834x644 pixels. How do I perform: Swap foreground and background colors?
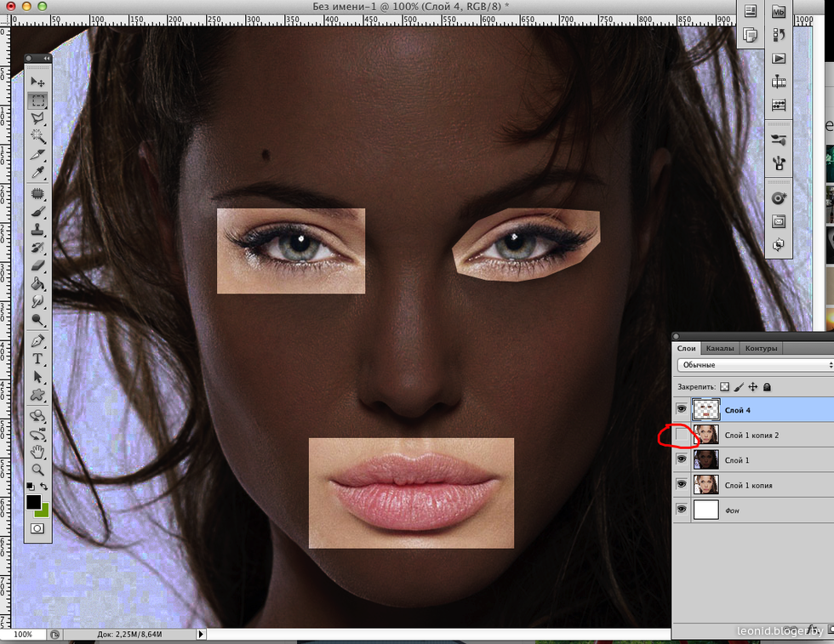(x=44, y=487)
